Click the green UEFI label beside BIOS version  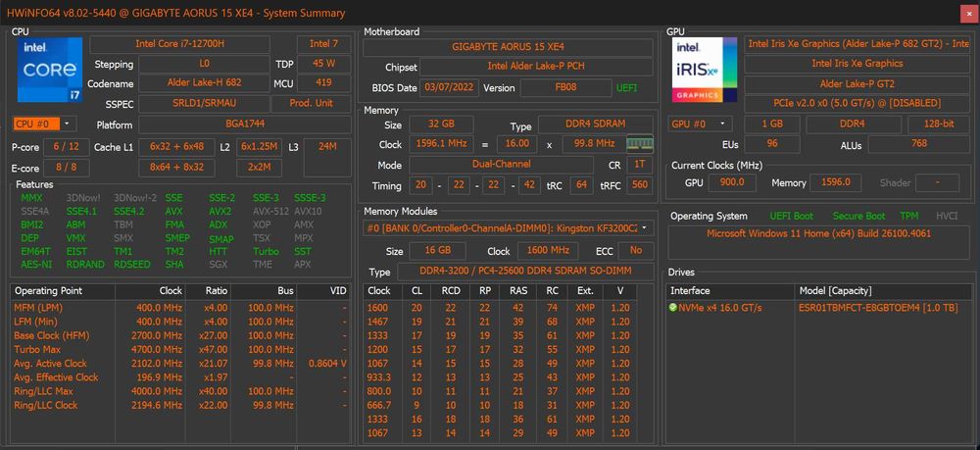[627, 88]
